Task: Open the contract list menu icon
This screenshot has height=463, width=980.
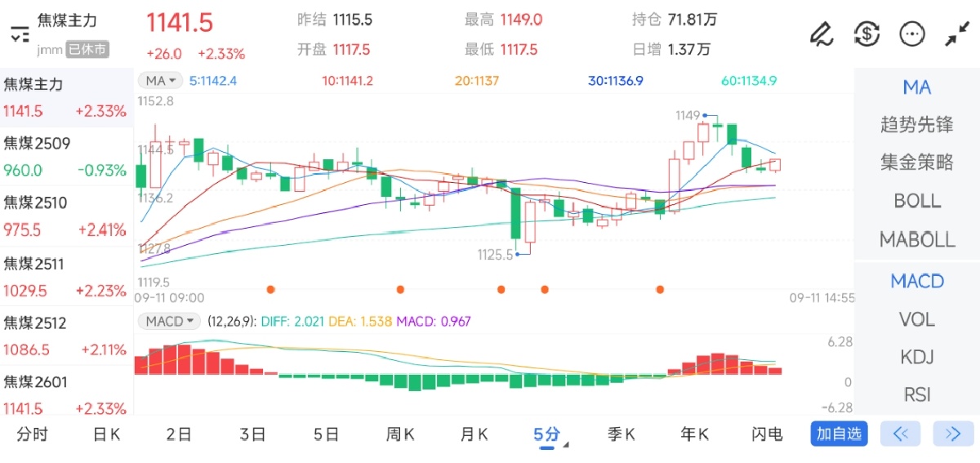Action: tap(19, 34)
